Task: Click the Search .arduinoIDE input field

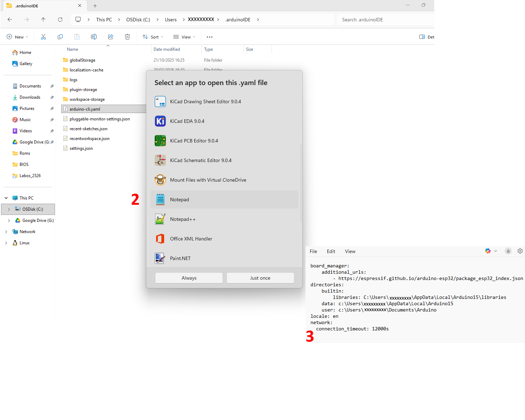Action: 385,20
